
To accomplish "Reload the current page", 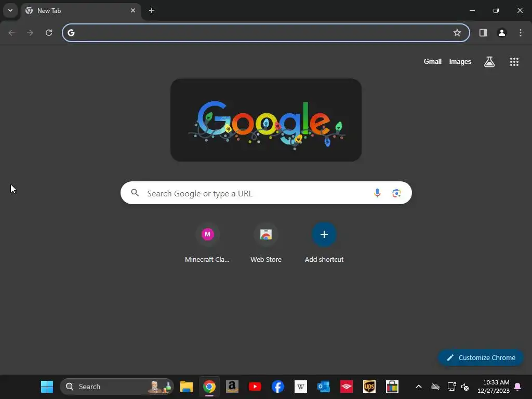I will 49,33.
